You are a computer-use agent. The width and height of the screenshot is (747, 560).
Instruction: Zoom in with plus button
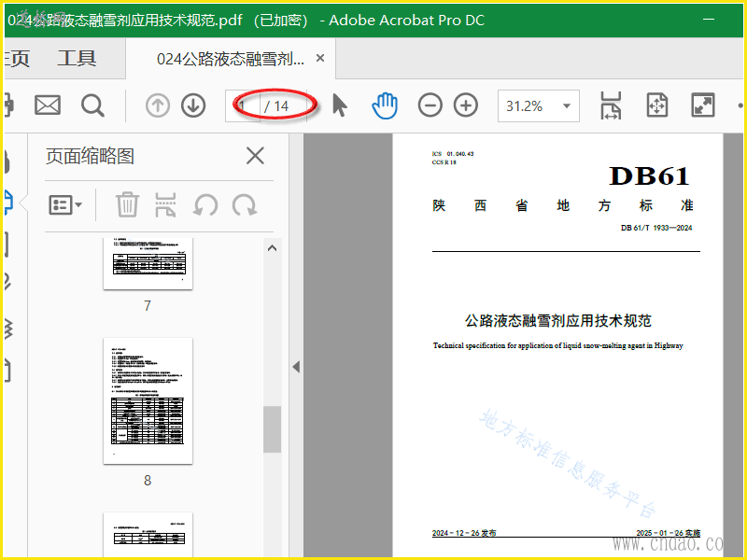[x=466, y=105]
